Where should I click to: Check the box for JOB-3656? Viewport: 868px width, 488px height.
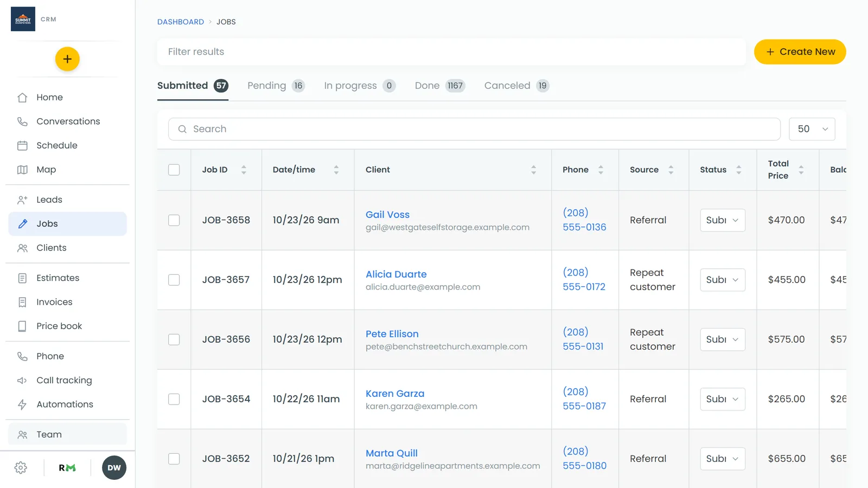click(x=174, y=339)
